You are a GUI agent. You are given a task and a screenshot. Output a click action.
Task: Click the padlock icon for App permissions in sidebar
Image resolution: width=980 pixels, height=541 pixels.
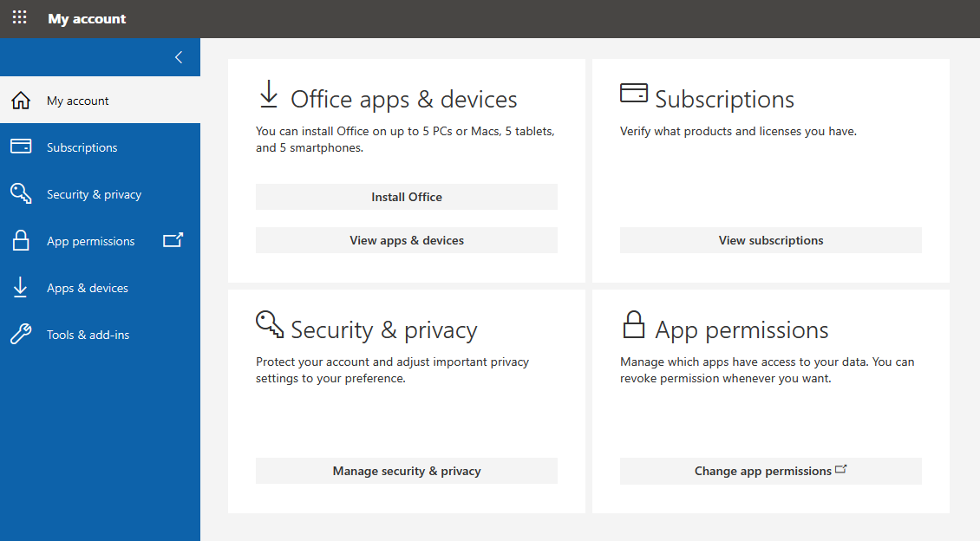pos(21,240)
